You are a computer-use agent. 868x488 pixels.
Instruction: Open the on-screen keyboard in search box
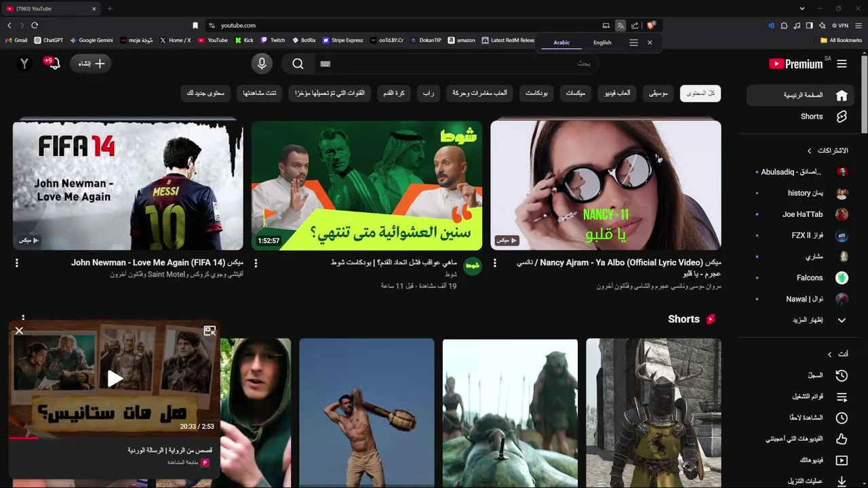tap(325, 64)
